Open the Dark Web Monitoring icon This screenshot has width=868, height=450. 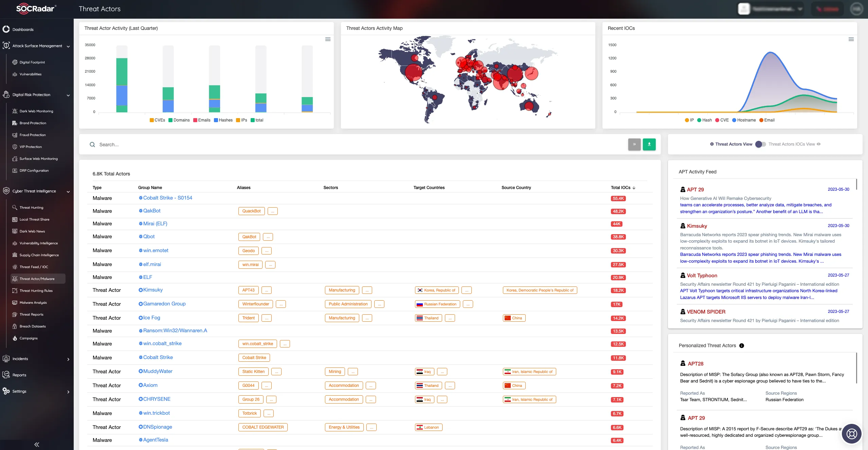point(15,111)
